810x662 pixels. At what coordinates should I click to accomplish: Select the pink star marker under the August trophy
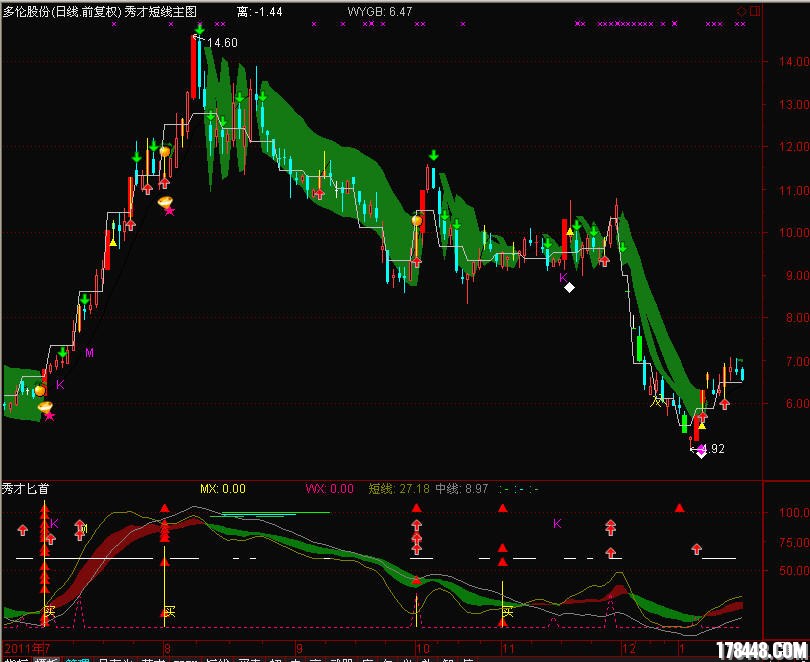pos(169,211)
